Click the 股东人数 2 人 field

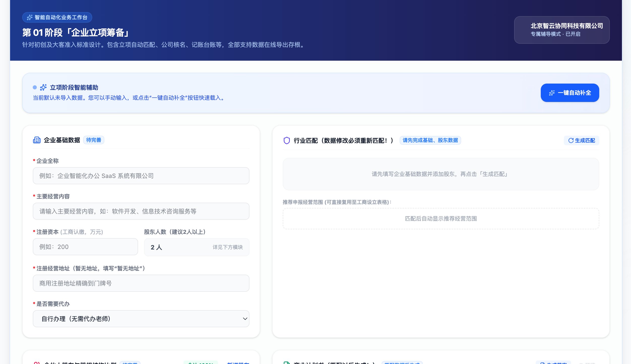pyautogui.click(x=197, y=247)
